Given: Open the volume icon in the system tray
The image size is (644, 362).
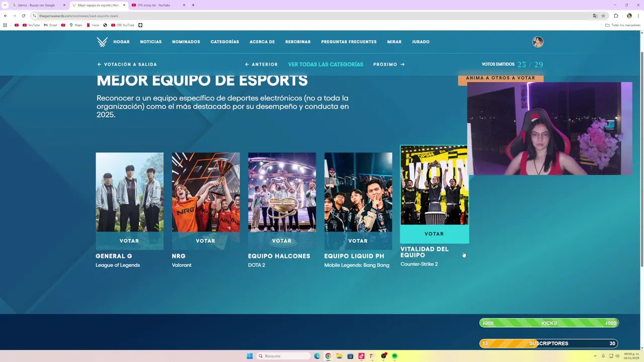Looking at the screenshot, I should click(x=617, y=356).
